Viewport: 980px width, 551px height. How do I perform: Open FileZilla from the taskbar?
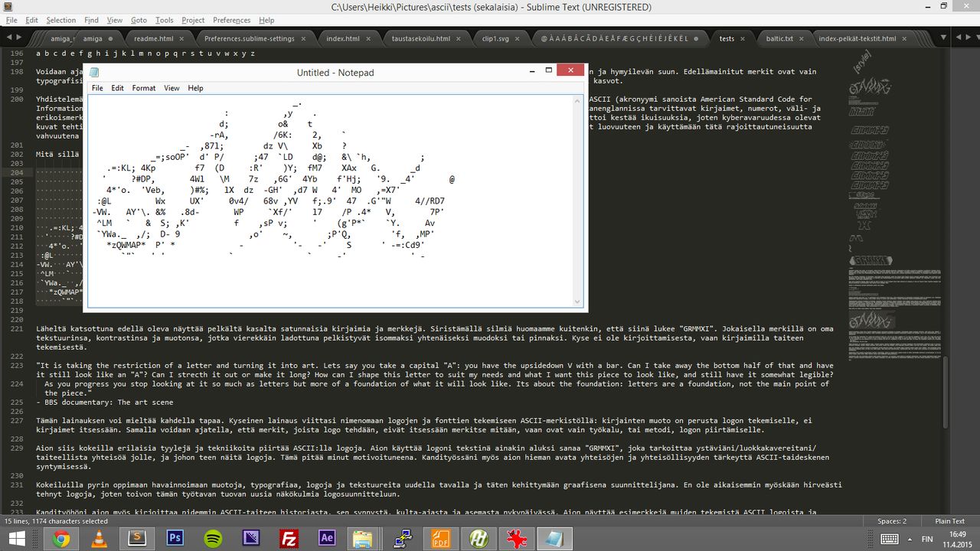click(x=289, y=538)
